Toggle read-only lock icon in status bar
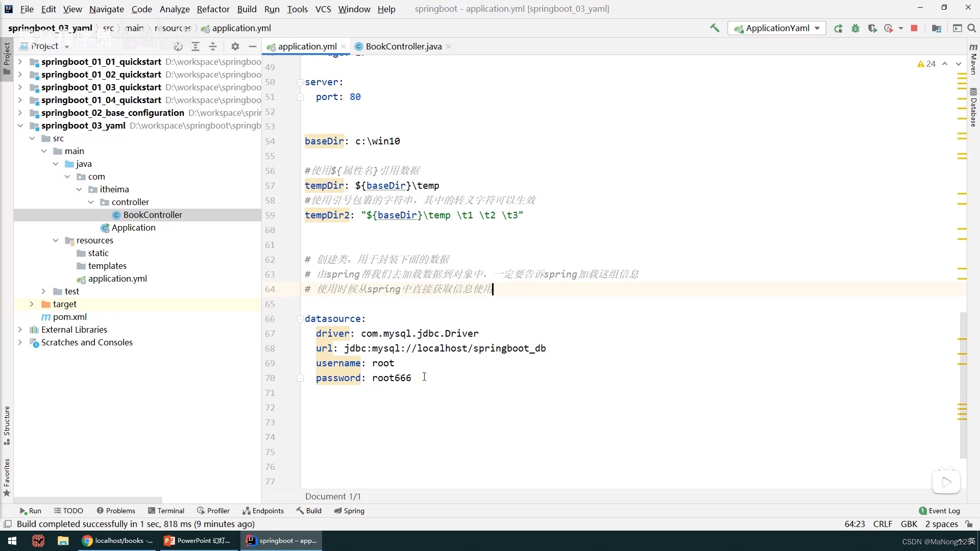The height and width of the screenshot is (551, 980). tap(969, 524)
